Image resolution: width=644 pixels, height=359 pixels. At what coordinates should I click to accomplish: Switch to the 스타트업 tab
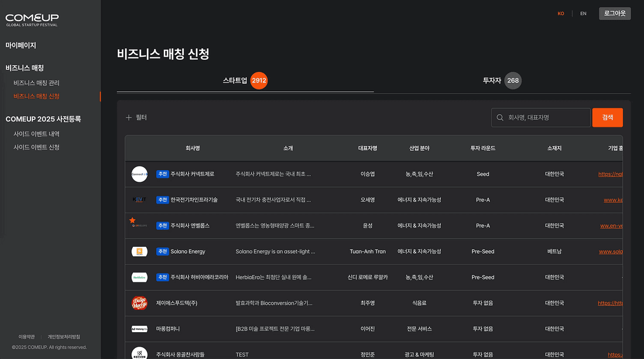tap(245, 81)
